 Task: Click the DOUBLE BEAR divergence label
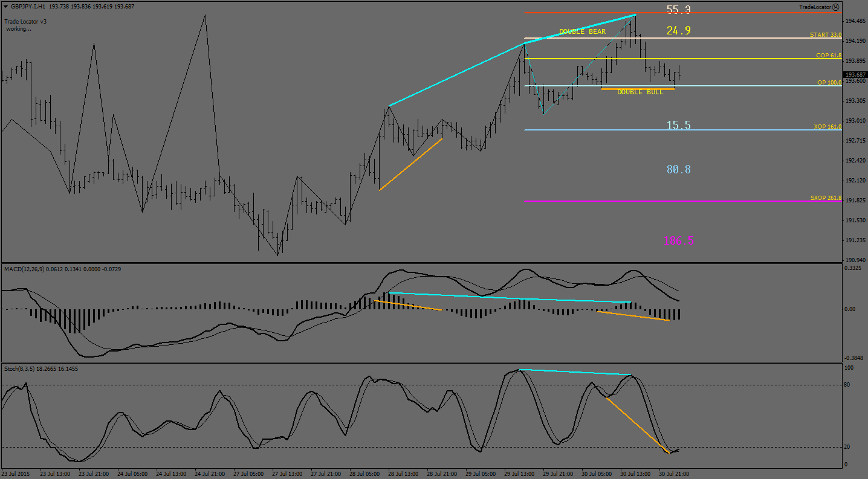click(x=581, y=31)
